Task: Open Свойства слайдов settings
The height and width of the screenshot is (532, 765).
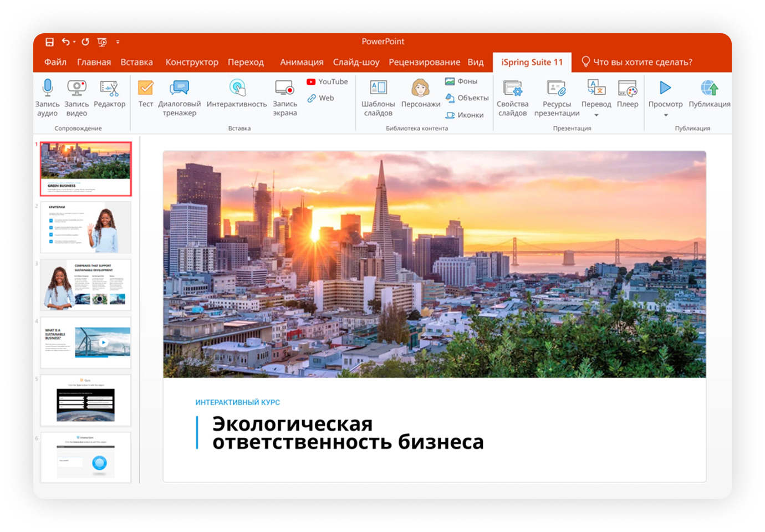Action: coord(512,88)
